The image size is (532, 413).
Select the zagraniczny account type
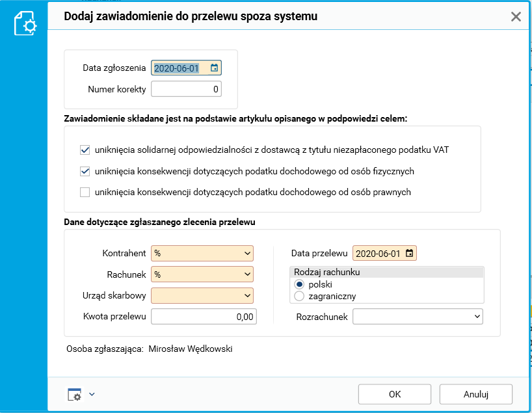(x=299, y=296)
